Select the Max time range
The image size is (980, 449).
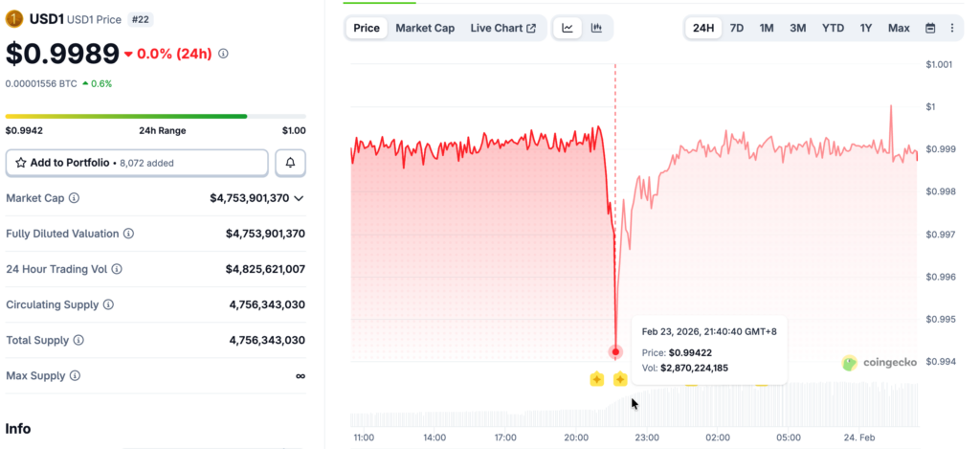(x=899, y=28)
